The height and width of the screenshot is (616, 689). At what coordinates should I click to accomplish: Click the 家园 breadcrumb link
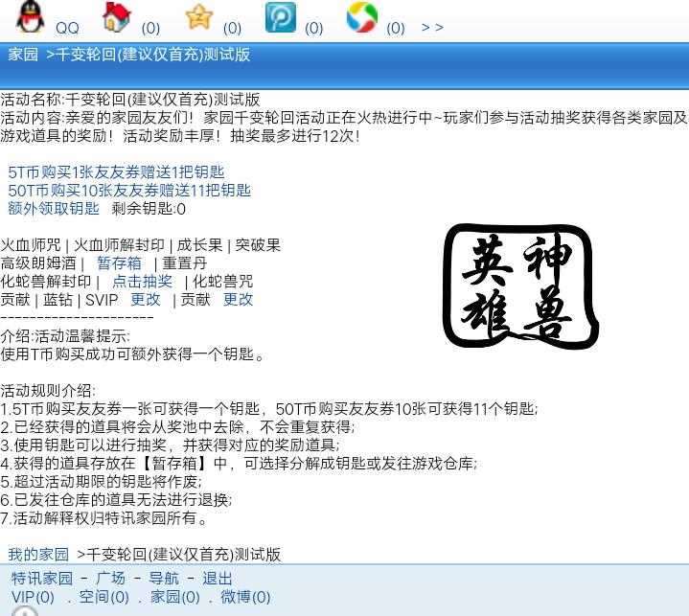point(23,55)
